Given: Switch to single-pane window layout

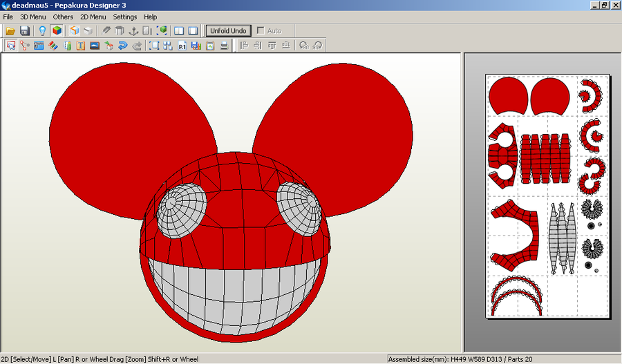Looking at the screenshot, I should click(x=194, y=30).
